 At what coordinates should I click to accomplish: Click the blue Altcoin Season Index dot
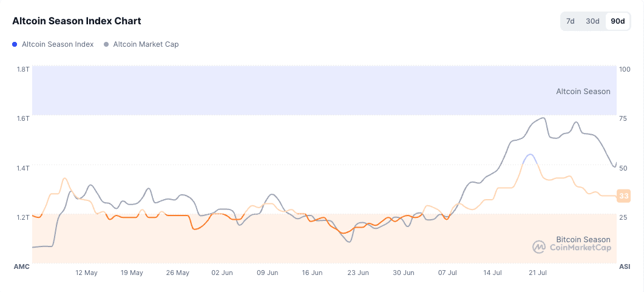[x=15, y=44]
